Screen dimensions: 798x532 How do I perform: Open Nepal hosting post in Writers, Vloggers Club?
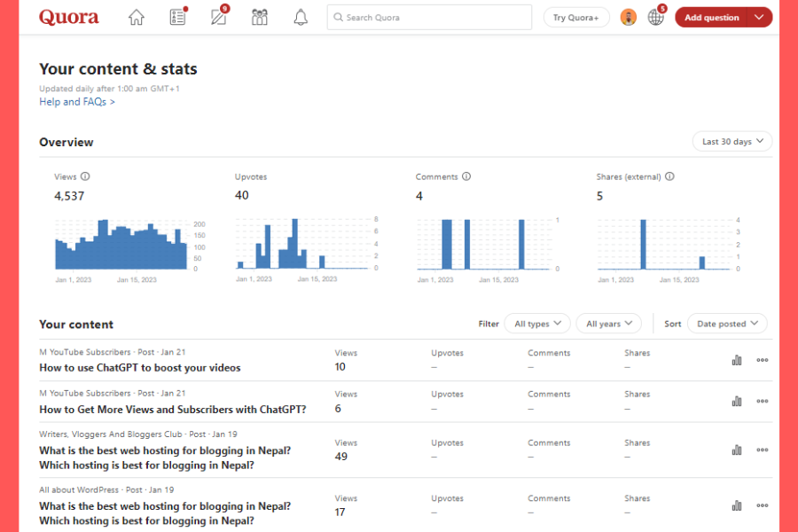coord(165,458)
